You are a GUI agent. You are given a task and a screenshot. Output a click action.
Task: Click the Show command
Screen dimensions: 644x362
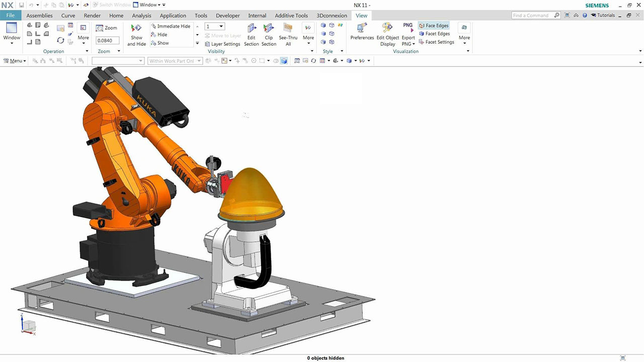pyautogui.click(x=160, y=43)
